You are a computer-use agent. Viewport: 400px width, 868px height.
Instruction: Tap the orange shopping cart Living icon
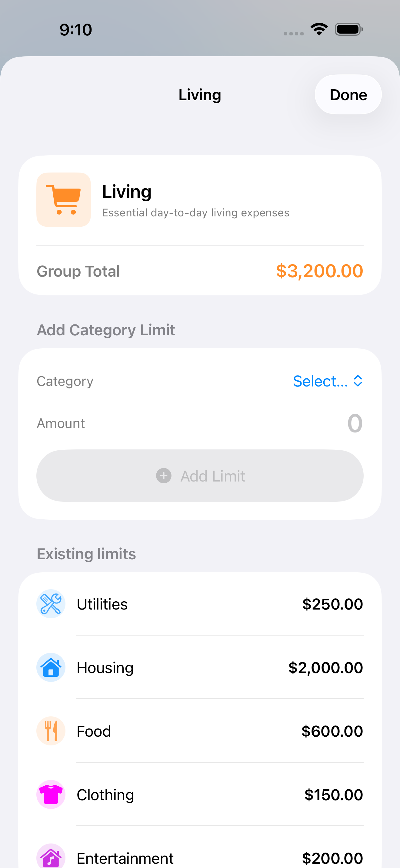(63, 200)
